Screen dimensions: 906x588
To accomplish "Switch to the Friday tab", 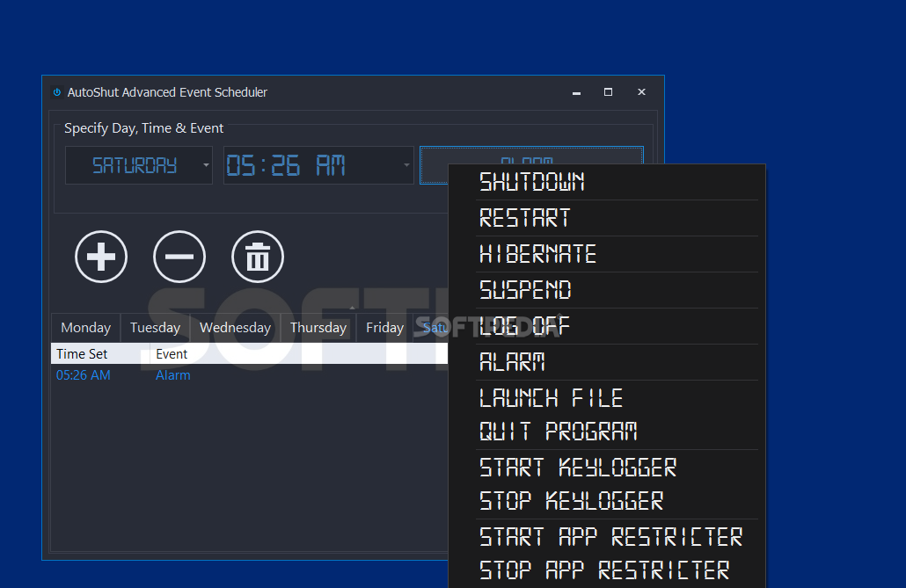I will point(384,328).
